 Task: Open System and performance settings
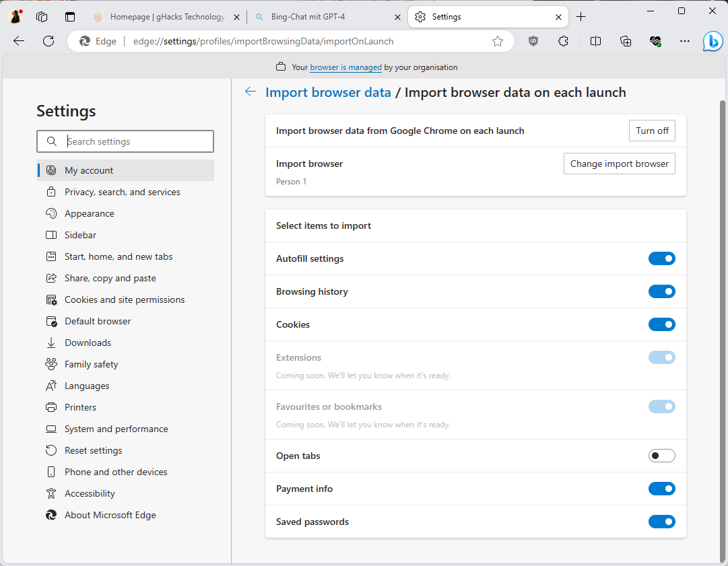point(125,429)
